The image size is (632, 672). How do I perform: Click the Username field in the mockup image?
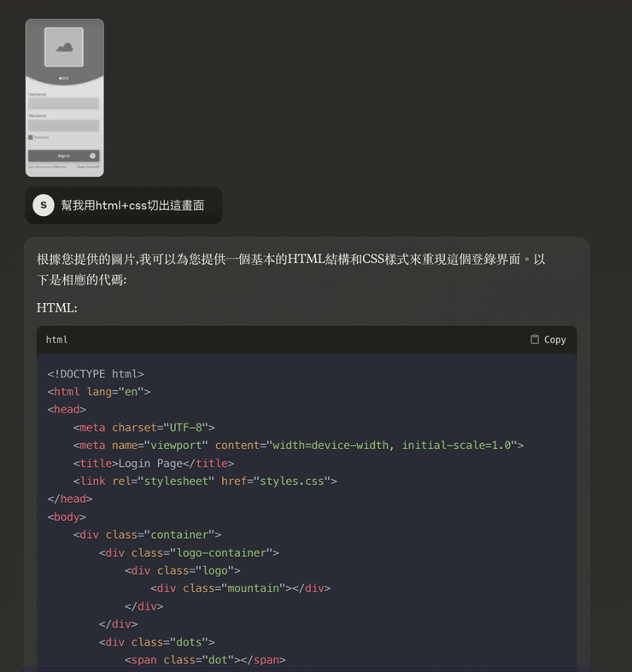(x=64, y=103)
